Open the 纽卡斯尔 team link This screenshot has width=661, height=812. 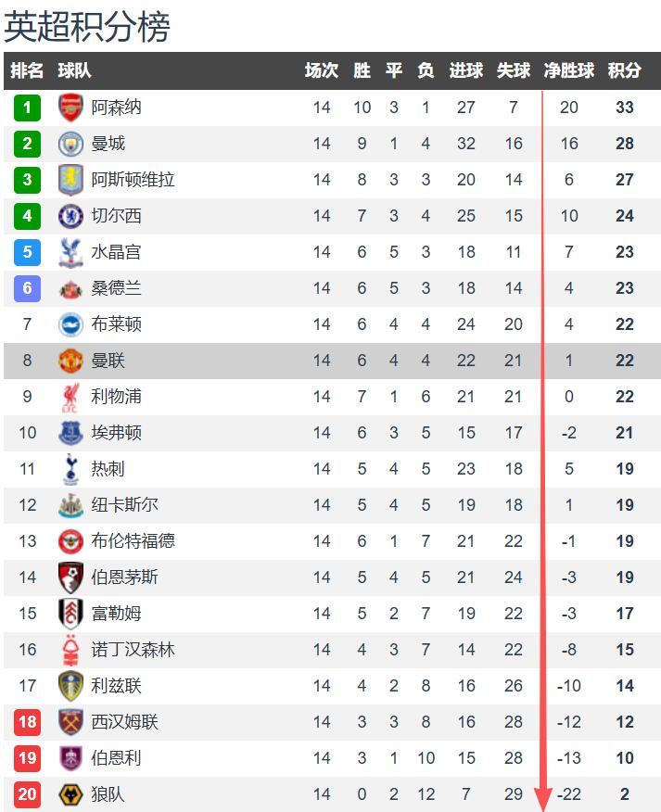click(x=124, y=505)
